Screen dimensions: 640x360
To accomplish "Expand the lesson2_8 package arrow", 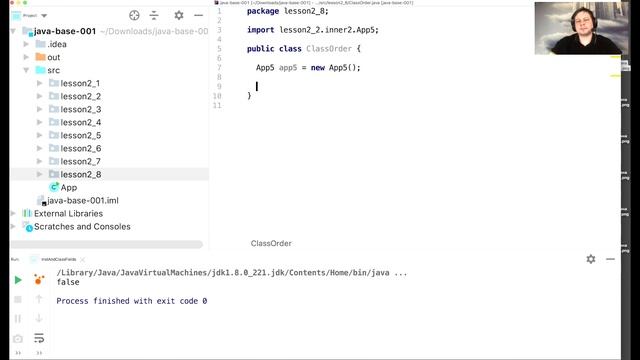I will click(x=40, y=174).
